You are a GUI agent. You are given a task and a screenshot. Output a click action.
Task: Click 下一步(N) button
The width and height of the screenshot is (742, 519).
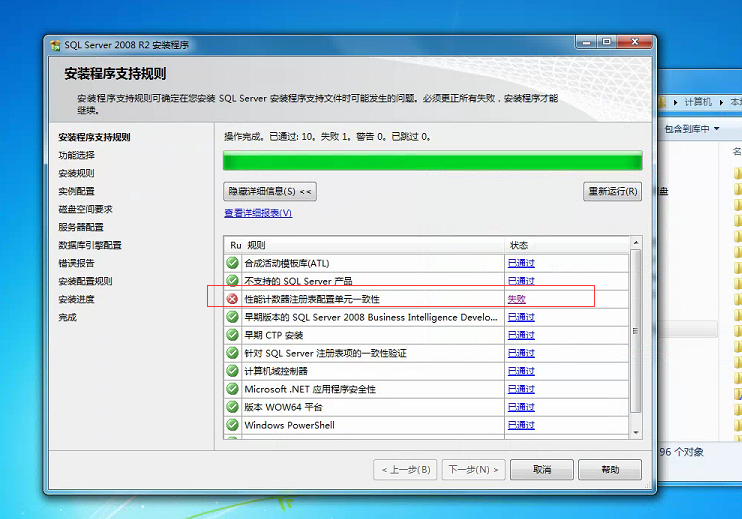pos(474,469)
